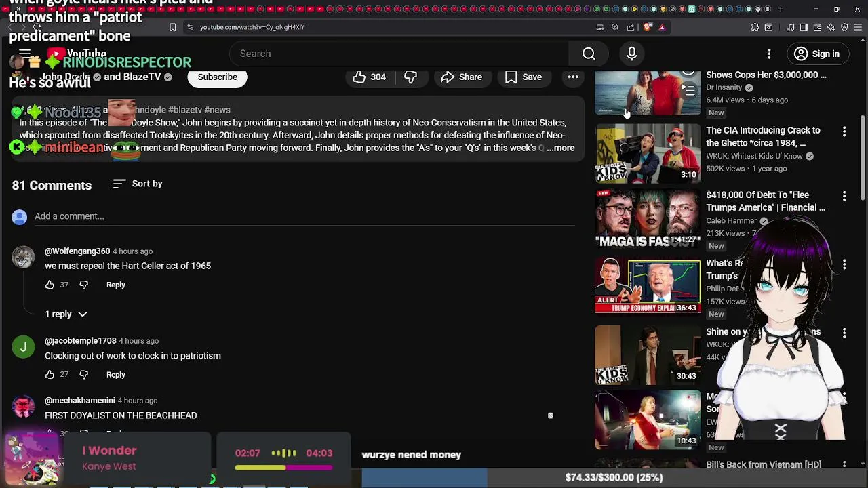
Task: Open the Brave Wallet icon
Action: [817, 27]
